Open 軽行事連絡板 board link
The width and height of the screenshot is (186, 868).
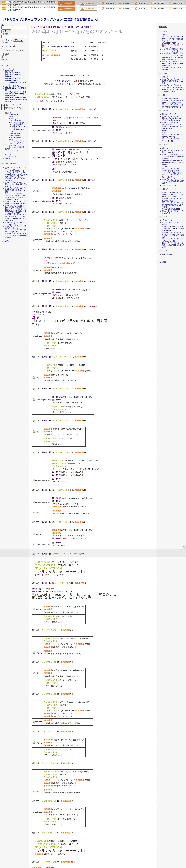point(13,115)
